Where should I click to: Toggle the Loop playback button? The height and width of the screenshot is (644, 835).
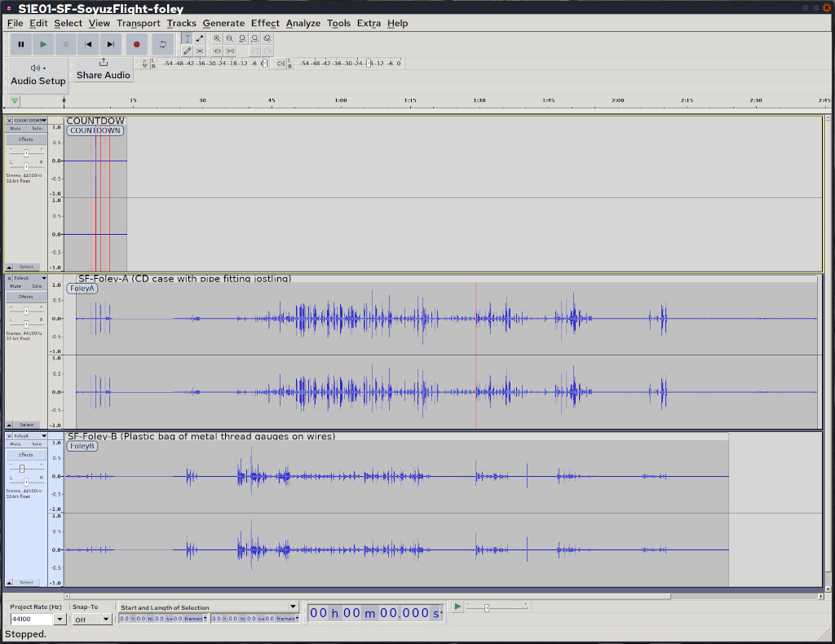(x=162, y=44)
